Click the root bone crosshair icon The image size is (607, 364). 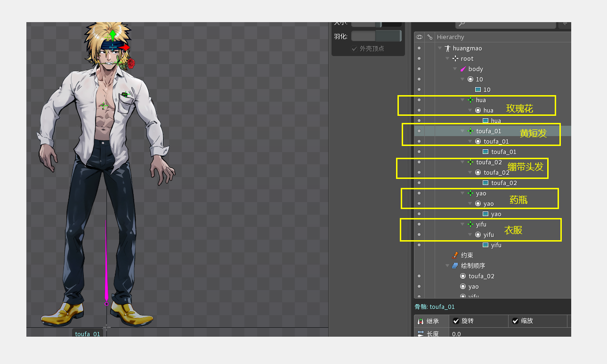click(x=455, y=59)
